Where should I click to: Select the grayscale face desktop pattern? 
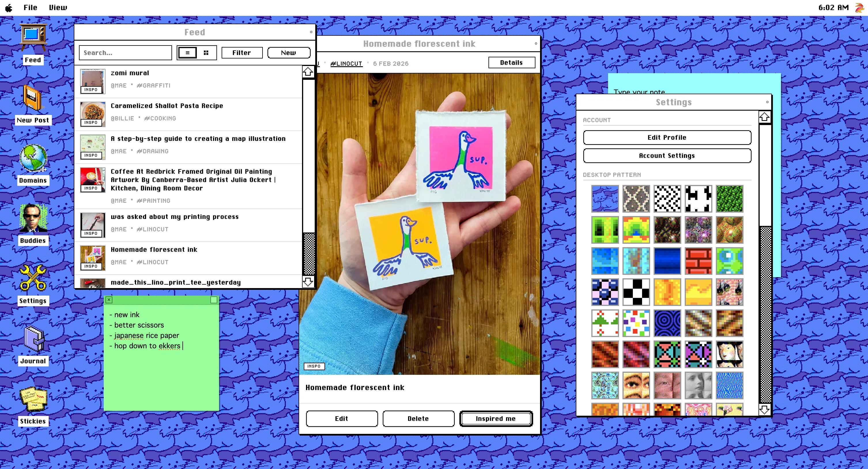click(698, 385)
